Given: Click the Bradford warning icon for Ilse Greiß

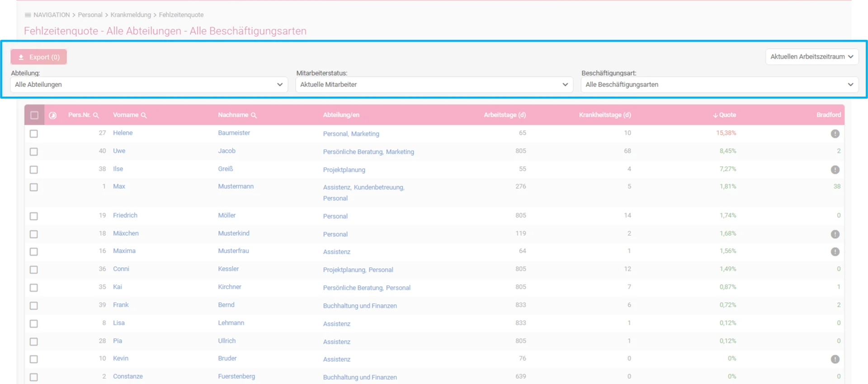Looking at the screenshot, I should pyautogui.click(x=835, y=170).
